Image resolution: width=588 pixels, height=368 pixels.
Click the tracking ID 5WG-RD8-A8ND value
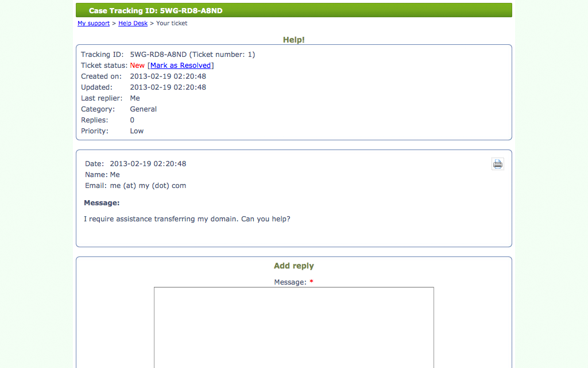tap(158, 55)
